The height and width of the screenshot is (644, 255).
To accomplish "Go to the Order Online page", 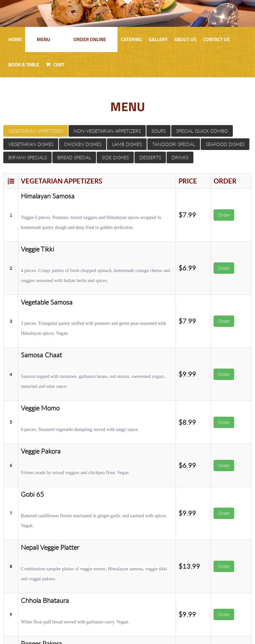I will [x=90, y=39].
